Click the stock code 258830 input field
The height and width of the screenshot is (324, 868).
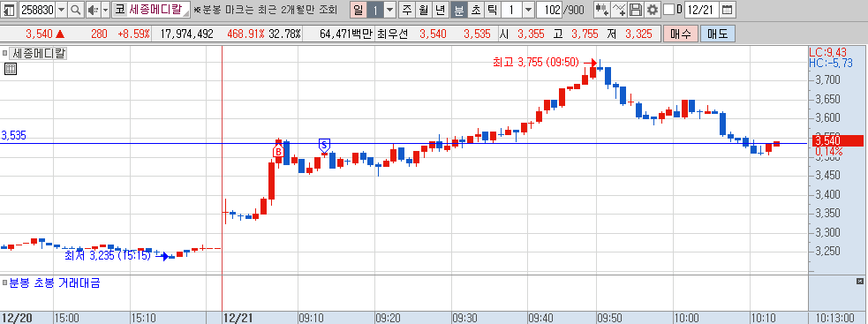click(37, 10)
